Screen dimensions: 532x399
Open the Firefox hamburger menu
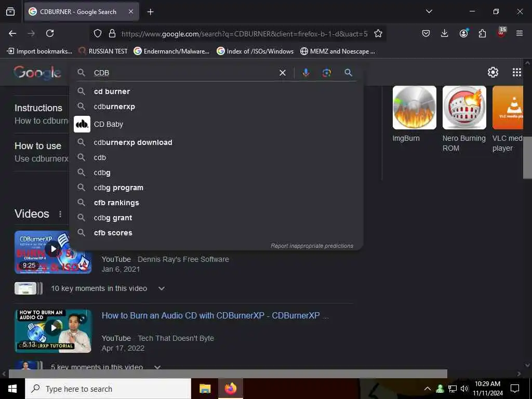pyautogui.click(x=520, y=33)
